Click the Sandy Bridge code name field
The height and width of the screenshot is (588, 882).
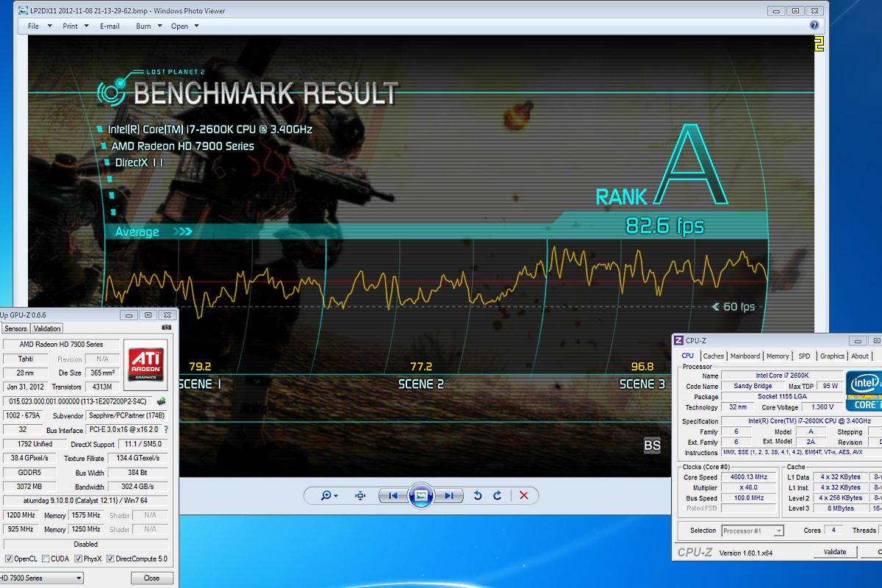[753, 386]
